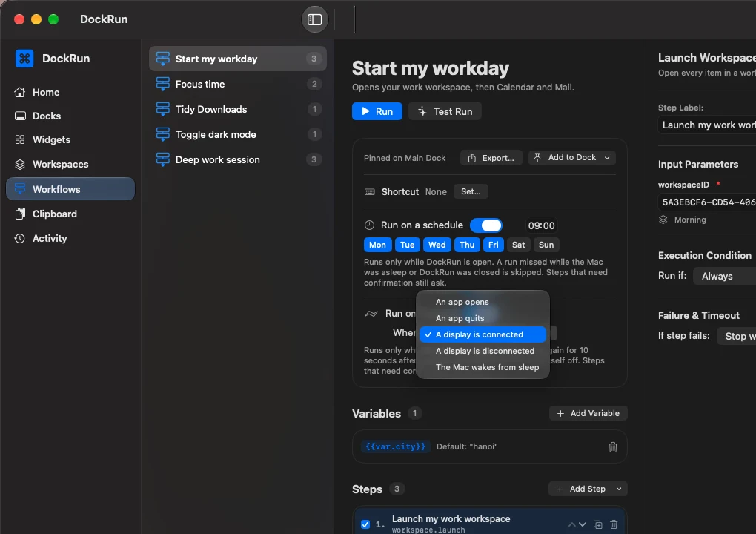Screen dimensions: 756x534
Task: Open the Add Step dropdown
Action: coord(588,489)
